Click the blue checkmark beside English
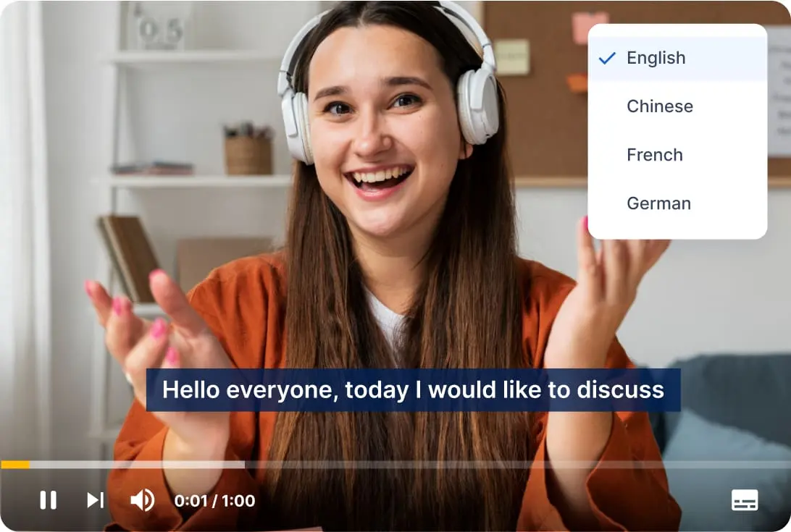The image size is (791, 532). tap(607, 59)
